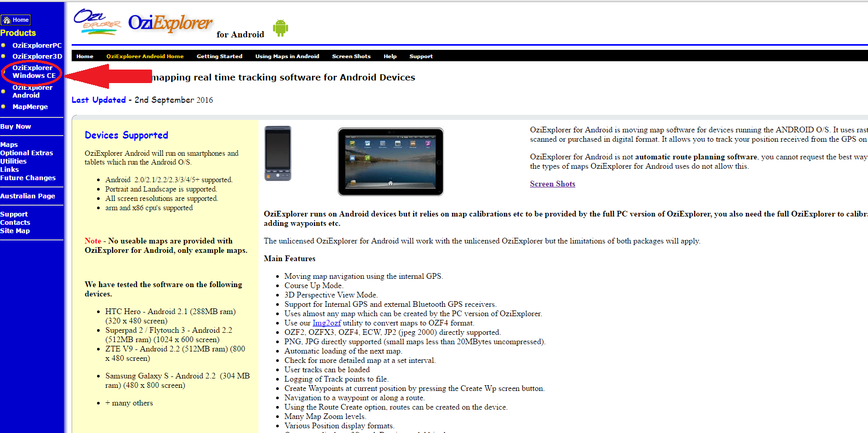Go to the Buy Now page

pos(16,126)
